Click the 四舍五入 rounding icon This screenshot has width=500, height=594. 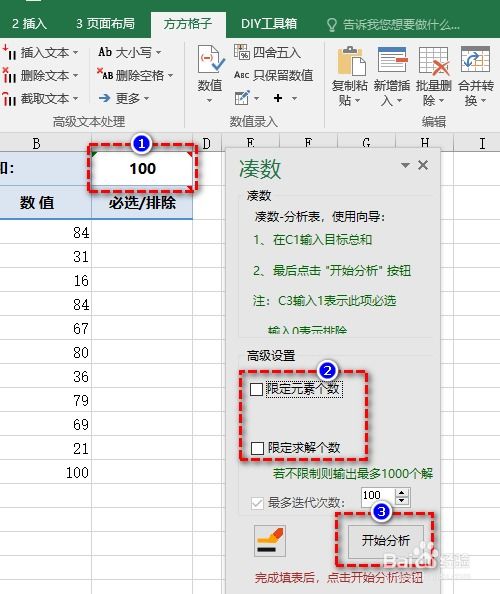241,52
